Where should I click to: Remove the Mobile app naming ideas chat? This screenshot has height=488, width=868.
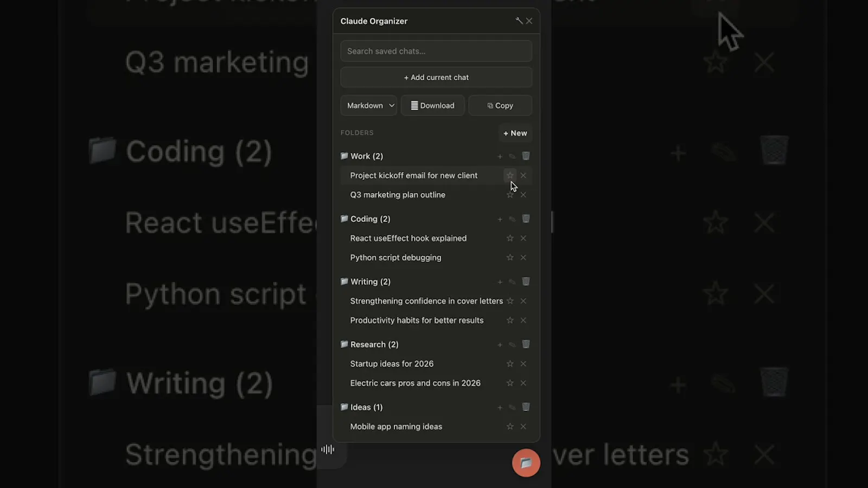click(x=524, y=427)
